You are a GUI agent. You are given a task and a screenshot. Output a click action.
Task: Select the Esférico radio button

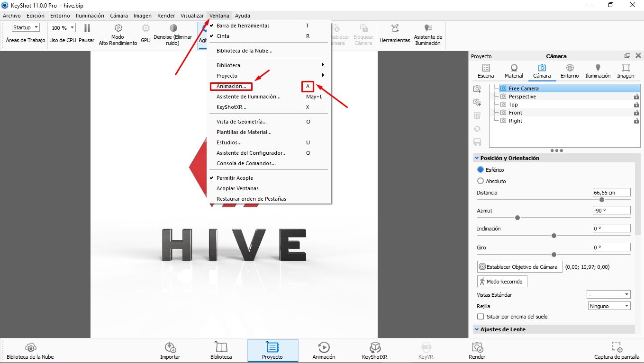pyautogui.click(x=481, y=169)
